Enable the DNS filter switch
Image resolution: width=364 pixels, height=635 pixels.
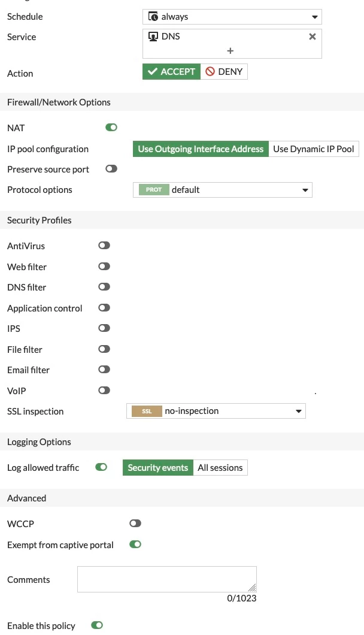click(104, 287)
